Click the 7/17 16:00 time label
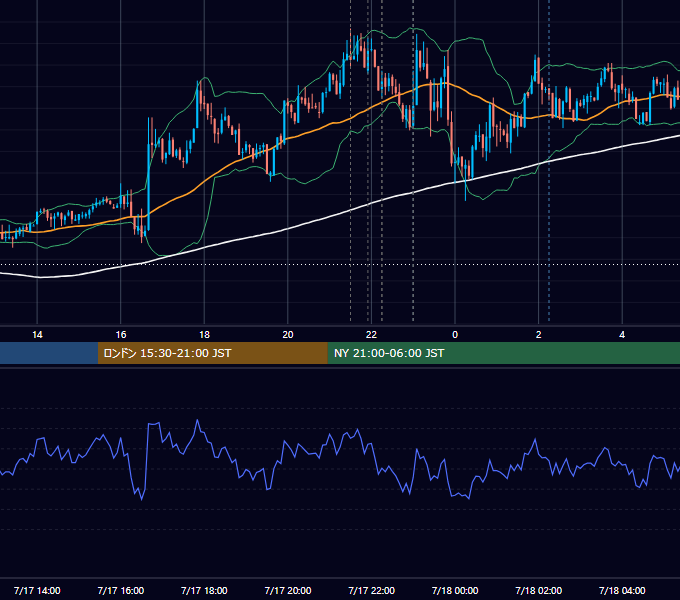This screenshot has width=680, height=600. pos(121,590)
